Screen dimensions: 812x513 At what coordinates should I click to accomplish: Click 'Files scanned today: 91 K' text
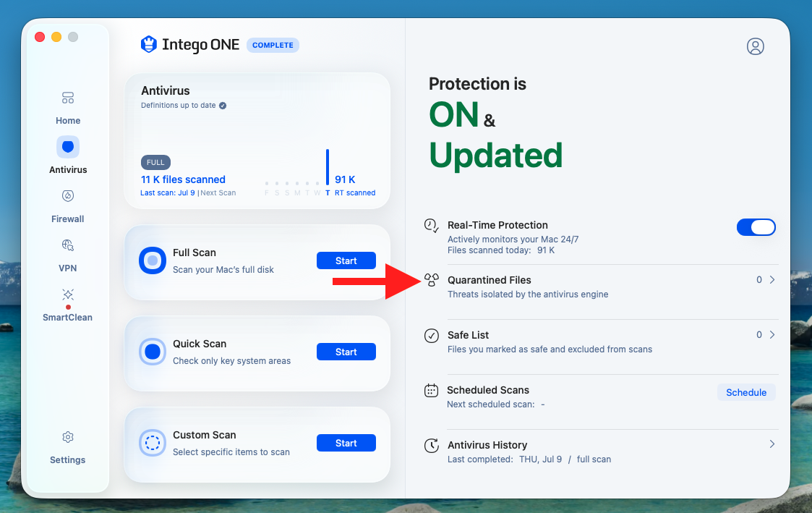(x=501, y=250)
